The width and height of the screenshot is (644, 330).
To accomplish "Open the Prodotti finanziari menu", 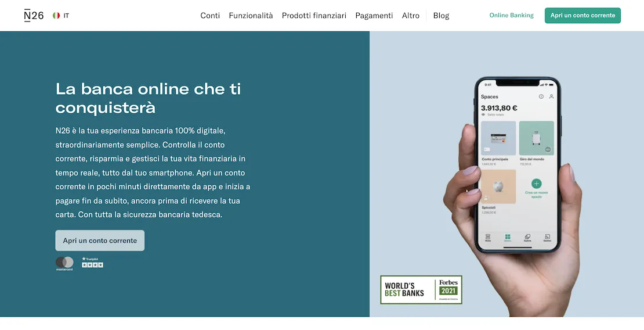I will coord(314,16).
